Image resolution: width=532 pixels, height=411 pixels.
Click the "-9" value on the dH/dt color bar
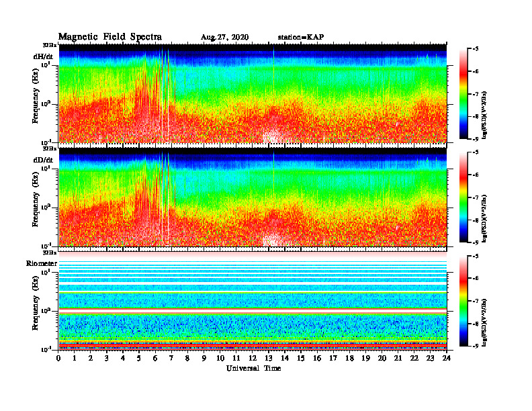point(476,139)
